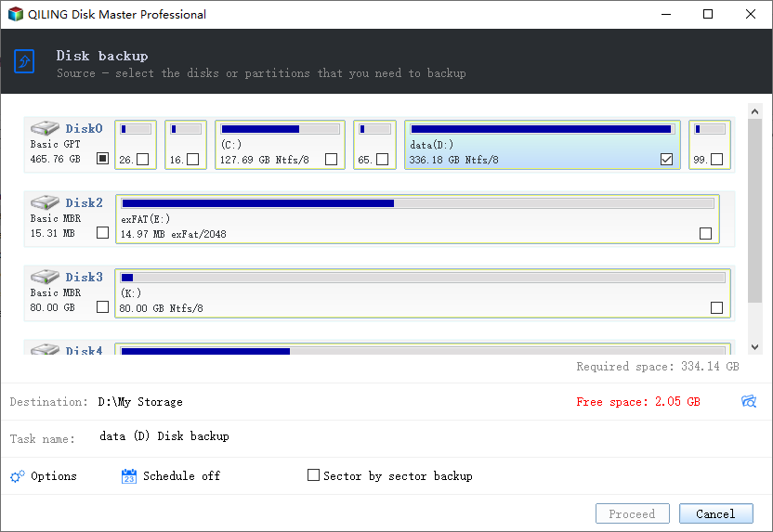This screenshot has height=532, width=773.
Task: Minimize the QILING window
Action: coord(666,14)
